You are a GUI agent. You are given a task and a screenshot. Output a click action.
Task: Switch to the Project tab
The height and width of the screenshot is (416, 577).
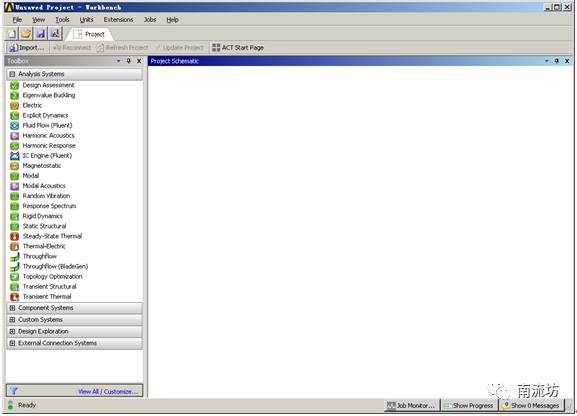(x=89, y=34)
